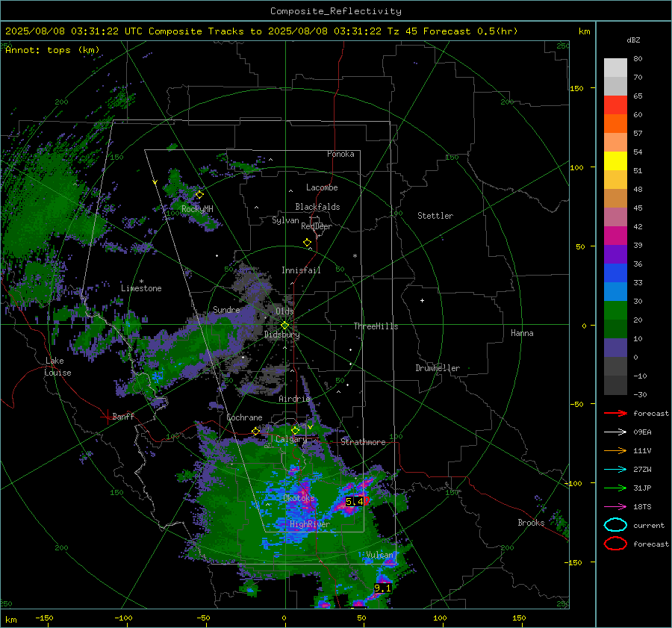Click the Innisfail city label

(x=301, y=270)
